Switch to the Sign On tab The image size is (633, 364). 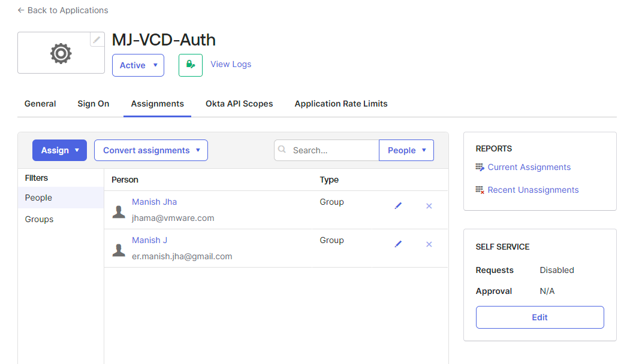[x=93, y=104]
